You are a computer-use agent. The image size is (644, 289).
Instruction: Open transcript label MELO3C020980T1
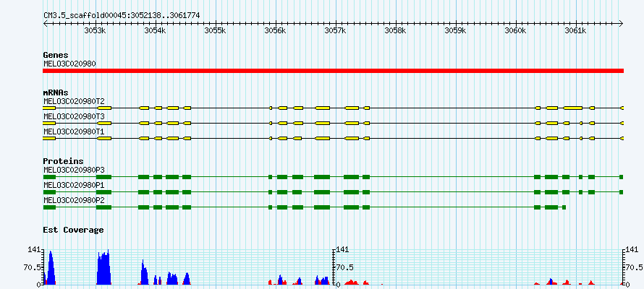point(74,132)
